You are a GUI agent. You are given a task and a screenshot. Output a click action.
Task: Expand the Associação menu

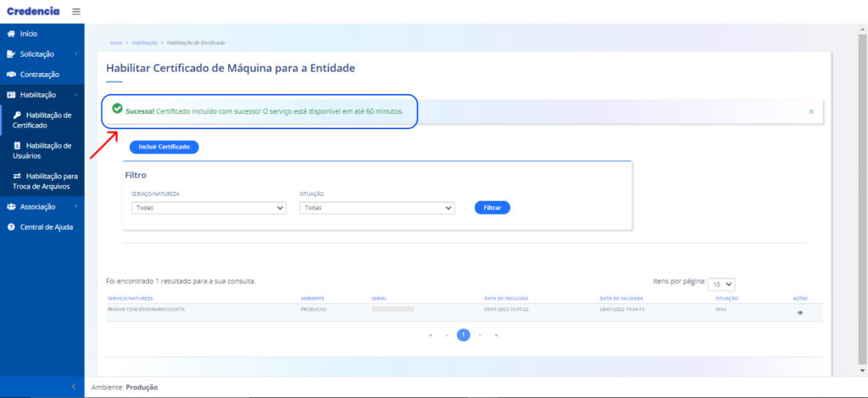pyautogui.click(x=42, y=207)
